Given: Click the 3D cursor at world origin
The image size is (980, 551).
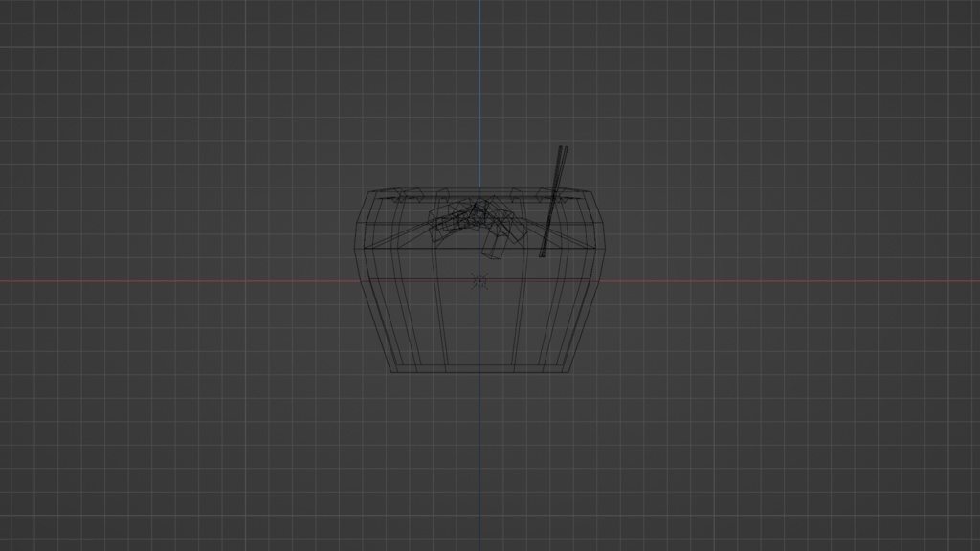Looking at the screenshot, I should [x=479, y=281].
